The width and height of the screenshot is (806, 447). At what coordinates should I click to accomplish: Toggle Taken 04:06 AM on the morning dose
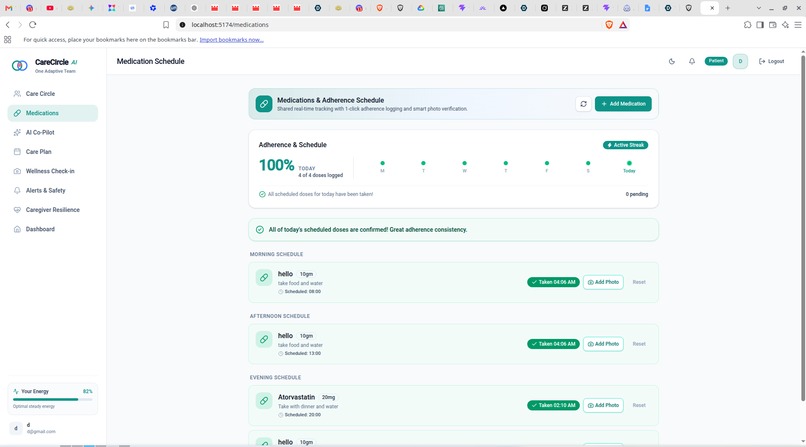(554, 282)
